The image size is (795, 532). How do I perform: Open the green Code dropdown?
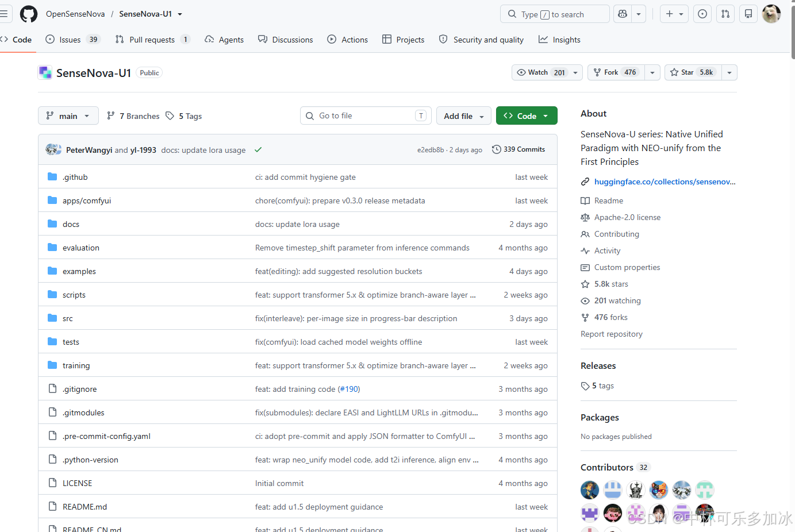pyautogui.click(x=527, y=115)
